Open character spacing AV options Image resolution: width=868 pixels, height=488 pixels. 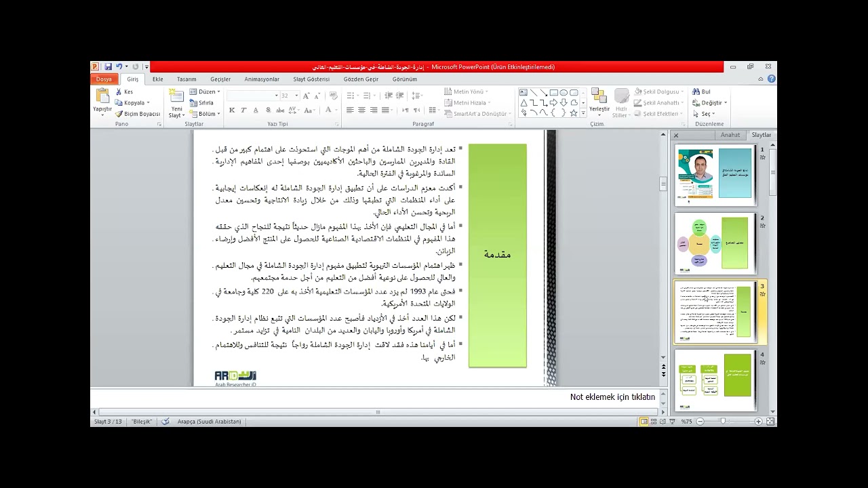[x=294, y=110]
